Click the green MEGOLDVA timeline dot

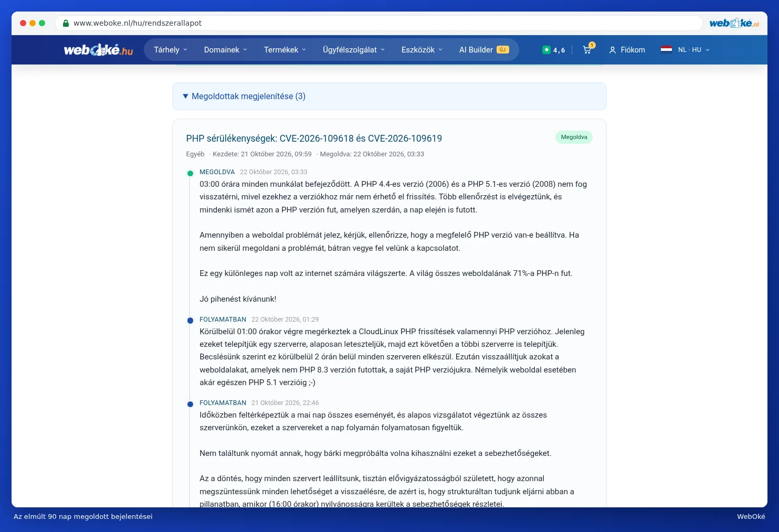[x=190, y=173]
